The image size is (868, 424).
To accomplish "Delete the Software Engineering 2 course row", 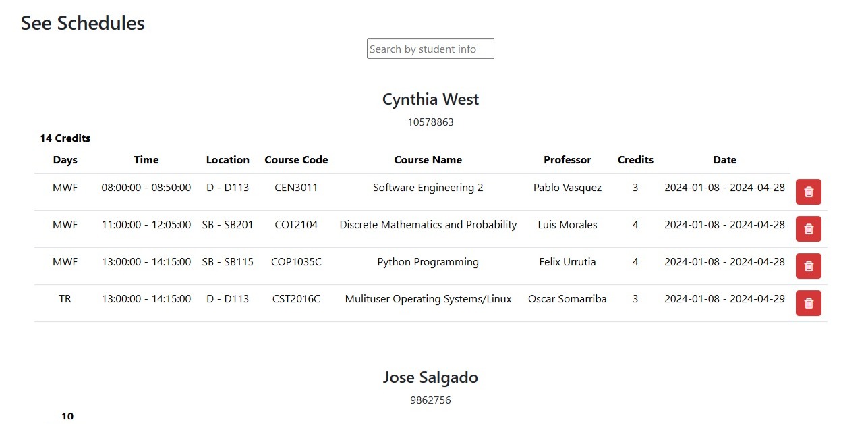I will (808, 192).
